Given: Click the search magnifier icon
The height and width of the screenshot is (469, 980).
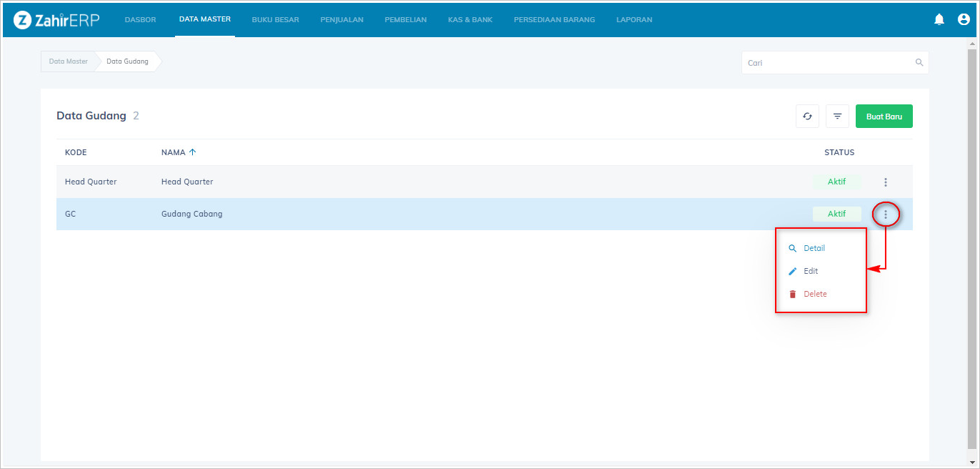Looking at the screenshot, I should [919, 63].
